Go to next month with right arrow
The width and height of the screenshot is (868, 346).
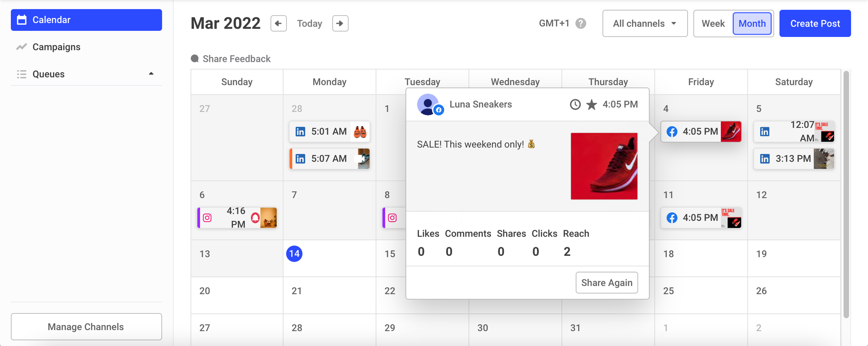340,24
